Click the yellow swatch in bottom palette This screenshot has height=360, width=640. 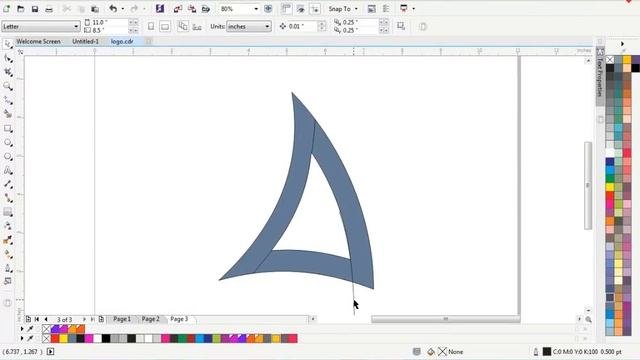(x=63, y=338)
